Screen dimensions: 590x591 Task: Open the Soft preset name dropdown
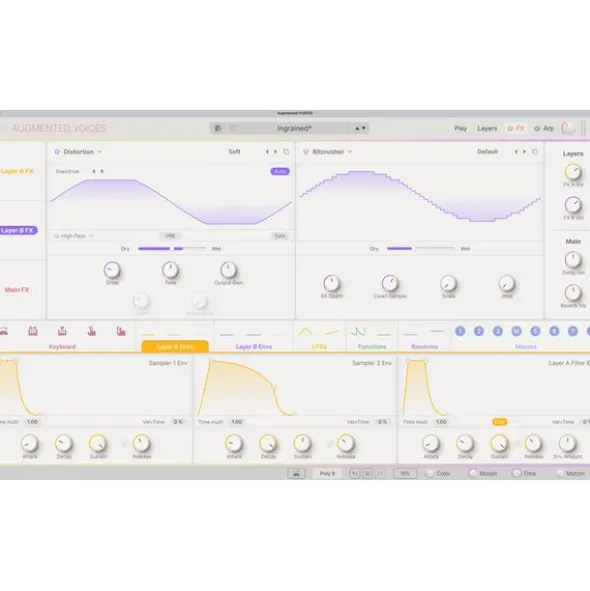point(234,152)
